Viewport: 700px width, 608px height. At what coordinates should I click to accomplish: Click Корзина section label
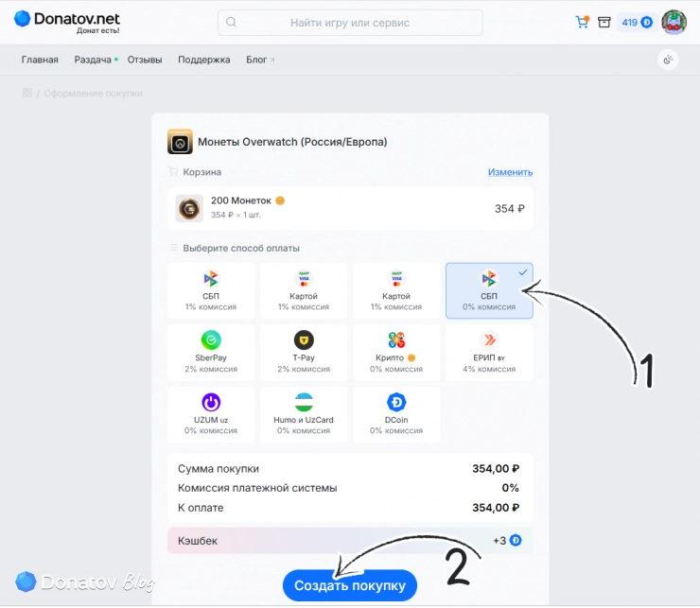coord(201,172)
